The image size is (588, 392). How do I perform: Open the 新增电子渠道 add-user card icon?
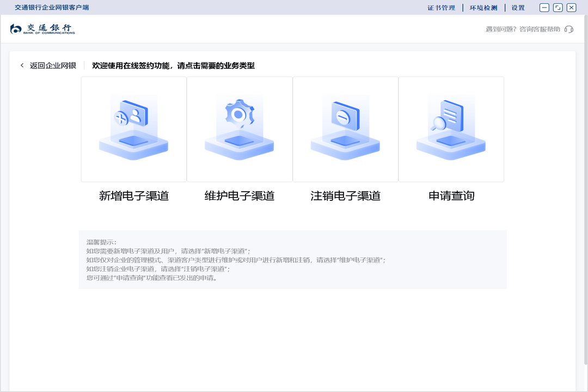[133, 125]
